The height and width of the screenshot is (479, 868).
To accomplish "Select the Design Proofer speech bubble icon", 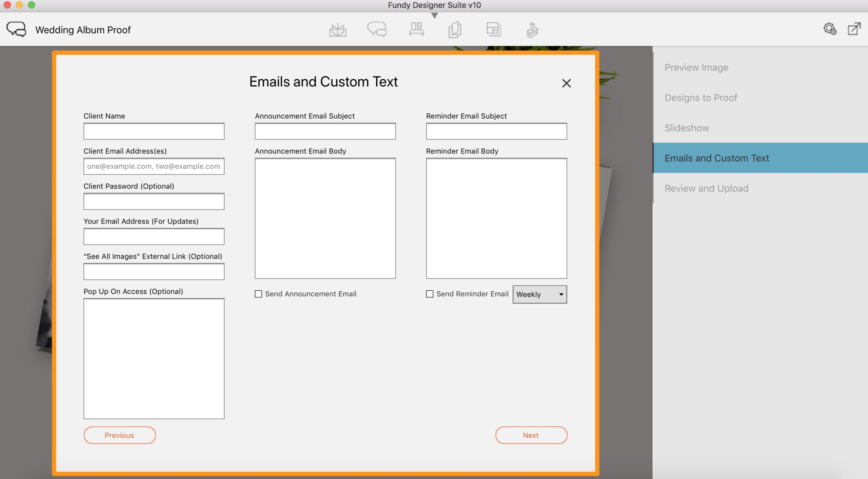I will point(377,29).
